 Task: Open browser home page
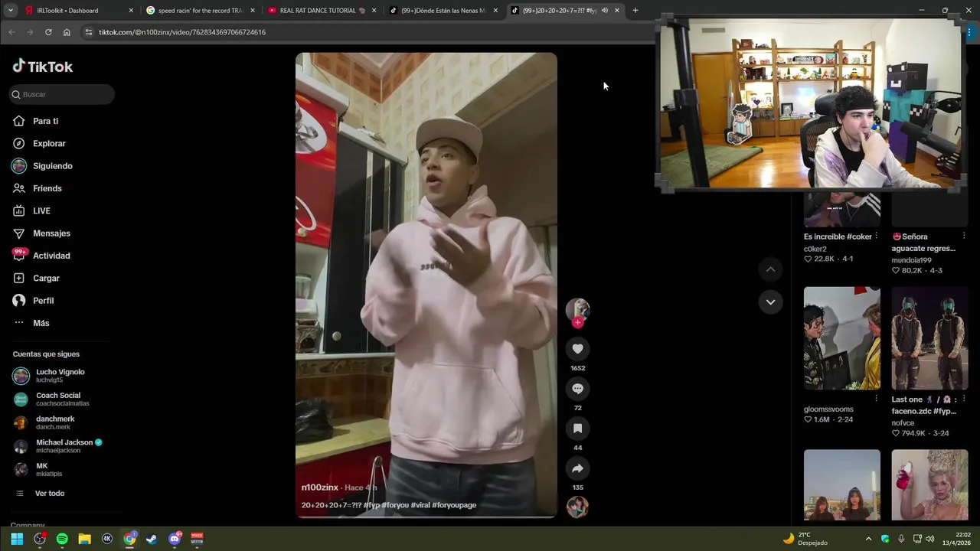[67, 32]
